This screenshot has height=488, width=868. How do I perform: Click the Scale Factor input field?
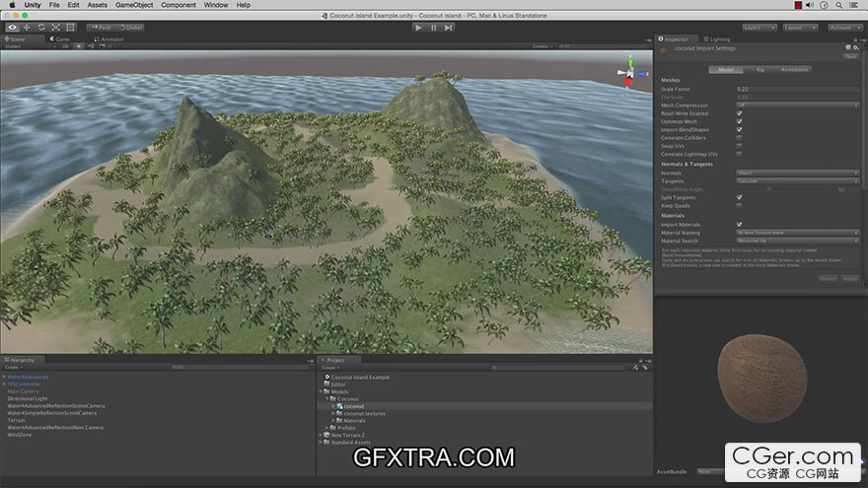(797, 89)
